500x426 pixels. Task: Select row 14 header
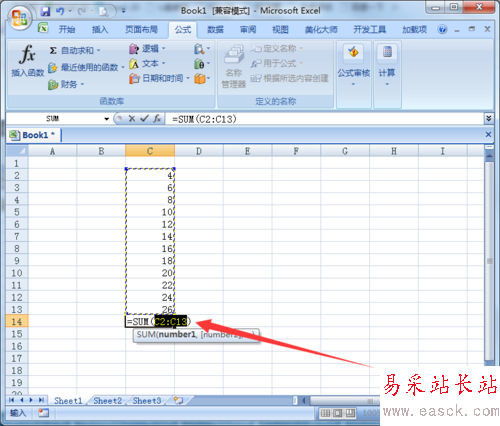click(x=17, y=322)
